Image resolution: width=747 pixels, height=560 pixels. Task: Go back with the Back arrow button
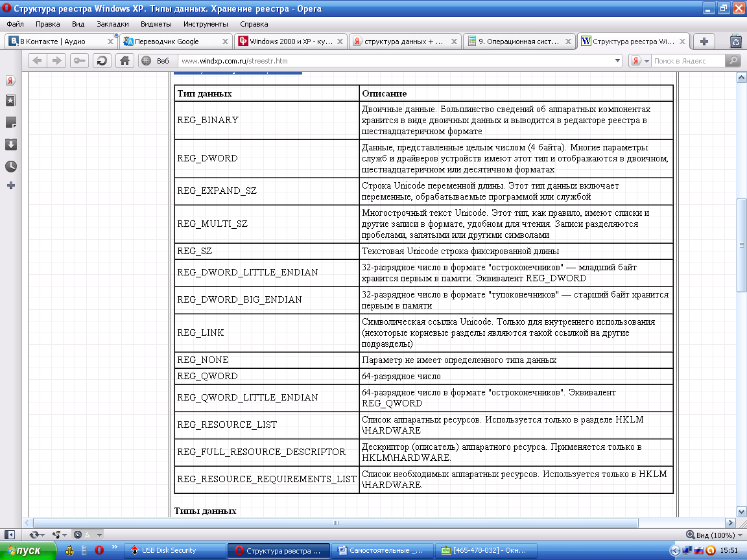coord(37,60)
